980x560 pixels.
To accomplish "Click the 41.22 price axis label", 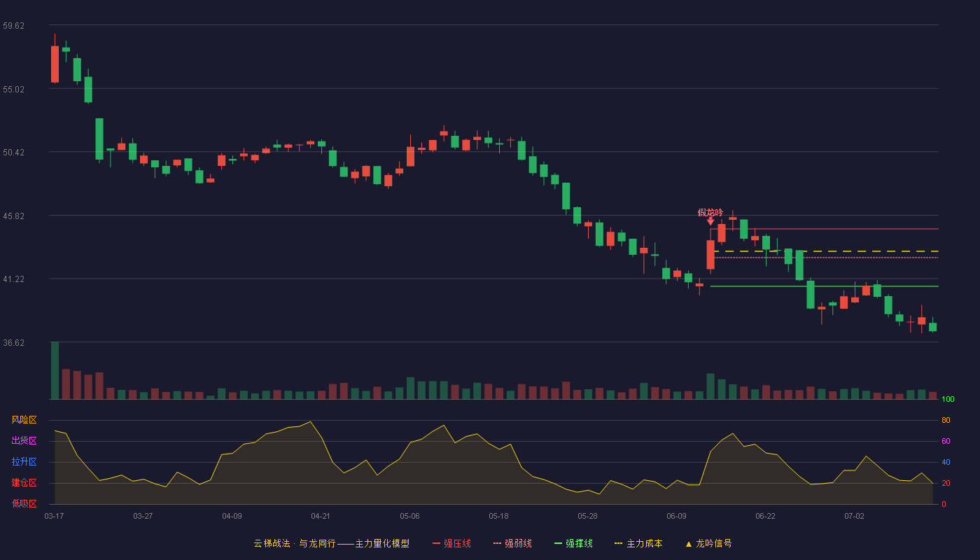I will 14,279.
